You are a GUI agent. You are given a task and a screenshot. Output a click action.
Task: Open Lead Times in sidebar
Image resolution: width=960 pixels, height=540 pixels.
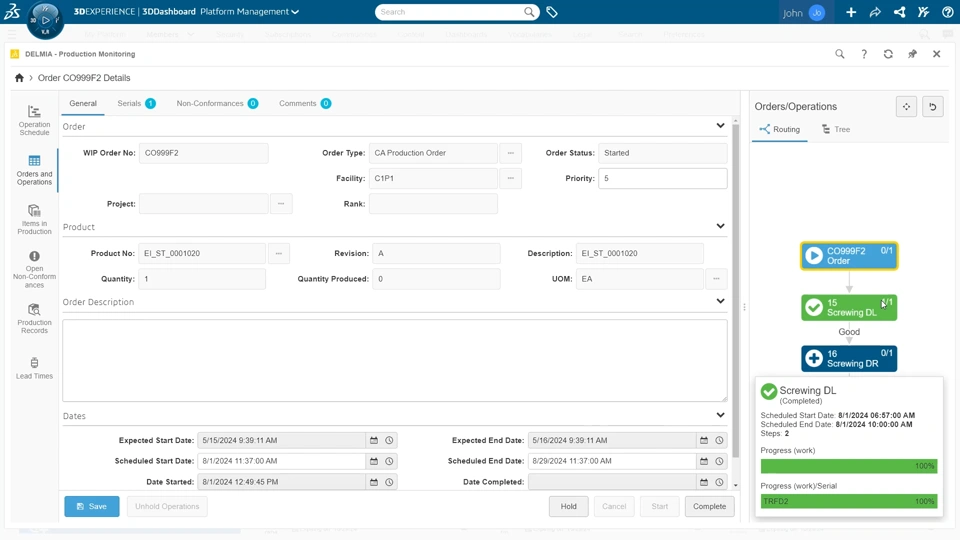coord(34,368)
